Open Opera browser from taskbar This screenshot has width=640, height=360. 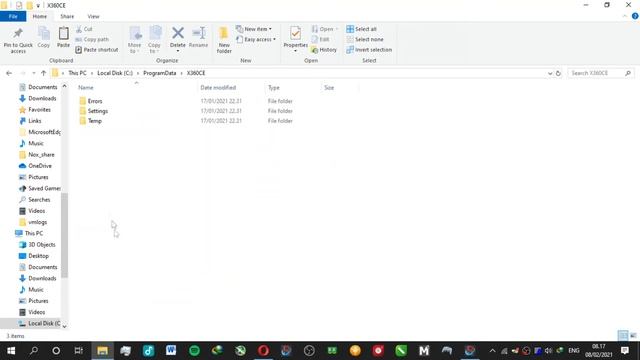[263, 350]
